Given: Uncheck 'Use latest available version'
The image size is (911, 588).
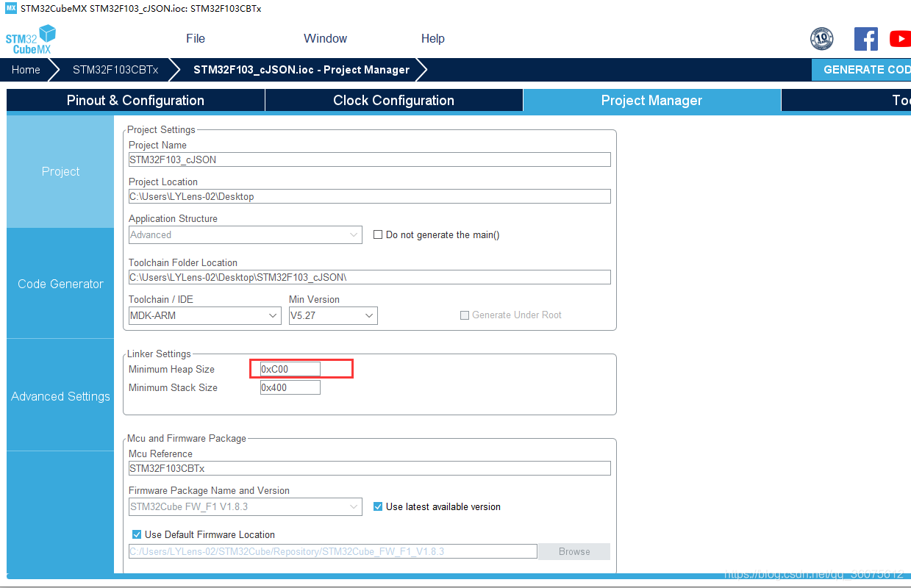Looking at the screenshot, I should pos(378,506).
